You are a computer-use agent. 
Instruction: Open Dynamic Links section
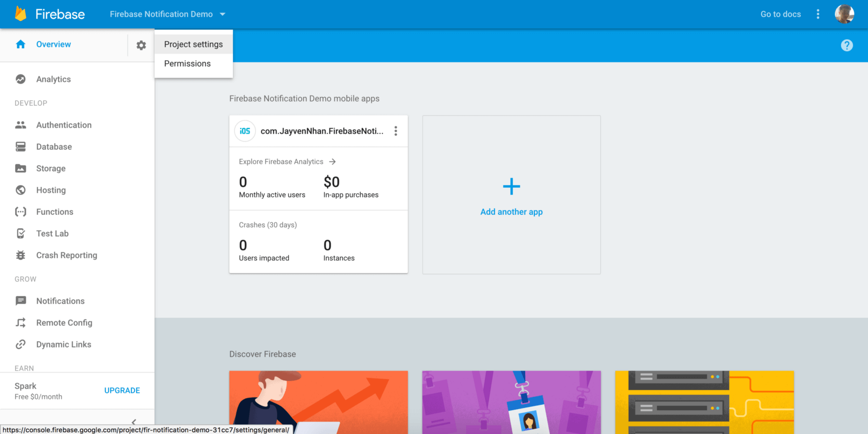click(x=63, y=344)
